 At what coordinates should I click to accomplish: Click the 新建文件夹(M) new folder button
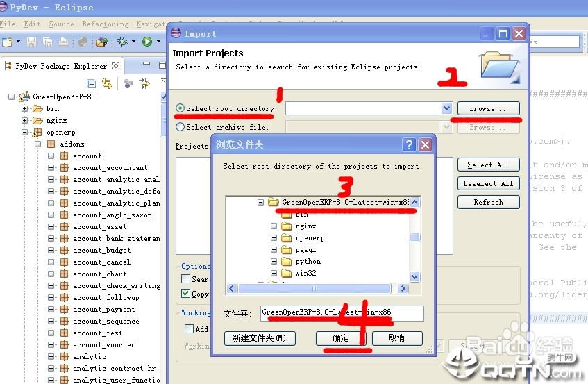(260, 338)
